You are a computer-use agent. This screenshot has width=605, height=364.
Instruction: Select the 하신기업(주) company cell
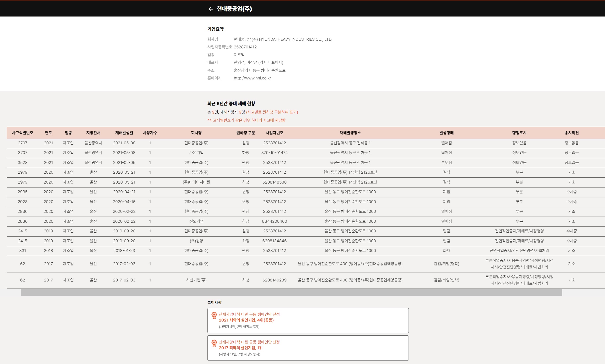[196, 280]
